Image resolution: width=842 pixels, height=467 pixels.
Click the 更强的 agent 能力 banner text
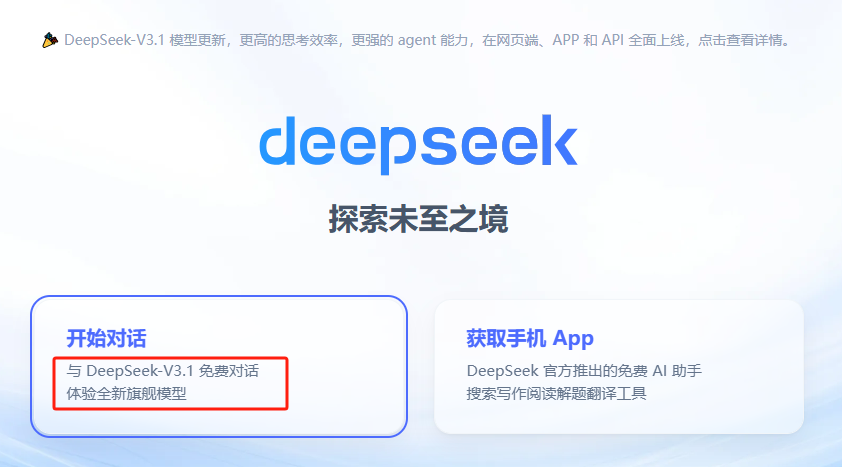pos(410,40)
